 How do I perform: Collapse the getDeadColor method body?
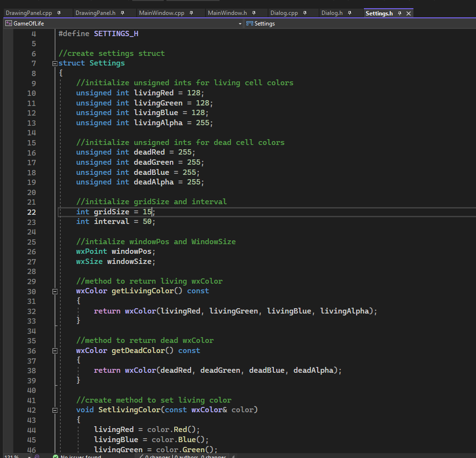pos(55,350)
